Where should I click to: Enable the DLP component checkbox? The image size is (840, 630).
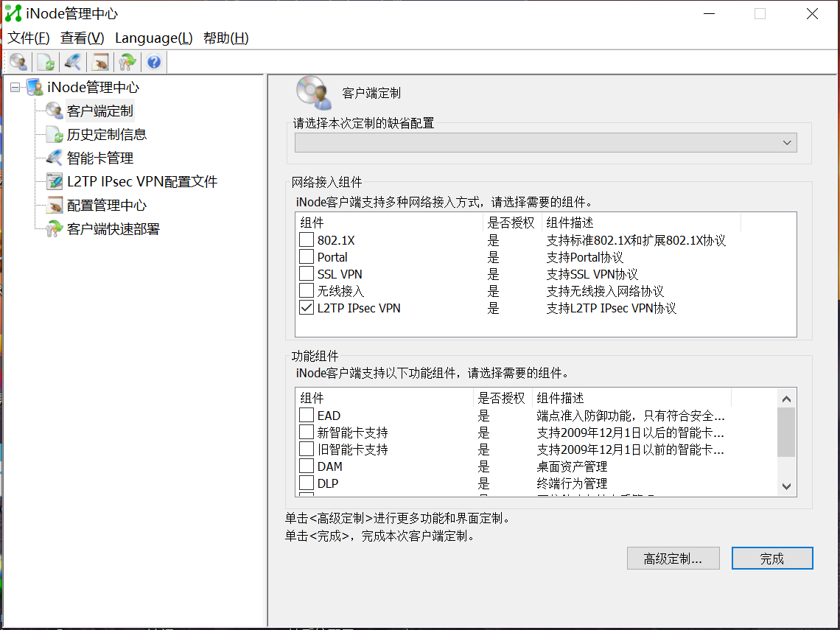click(x=307, y=483)
